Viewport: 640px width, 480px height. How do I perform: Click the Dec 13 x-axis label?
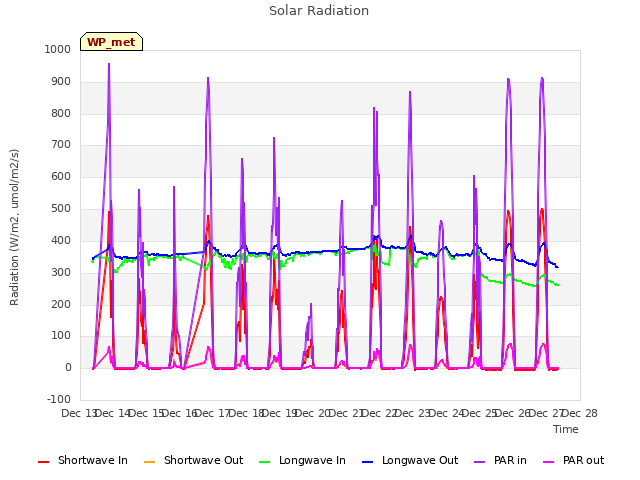[x=78, y=413]
